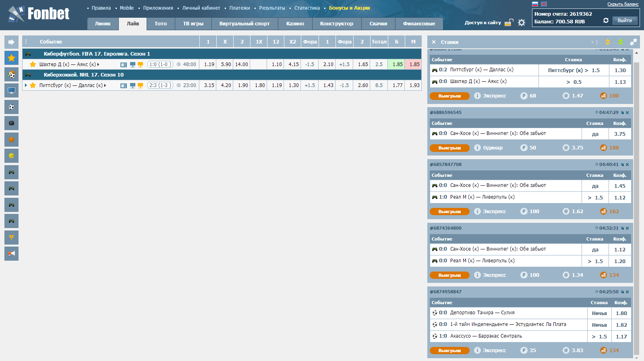Click the bets panel vertical scrollbar
Viewport: 644px width, 361px height.
pyautogui.click(x=636, y=201)
